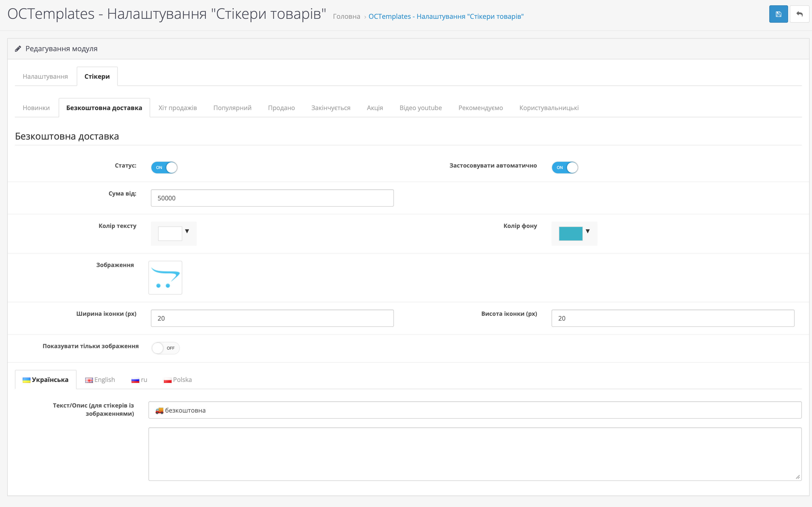Open the cart image thumbnail for Зображення
The image size is (812, 507).
click(x=165, y=278)
